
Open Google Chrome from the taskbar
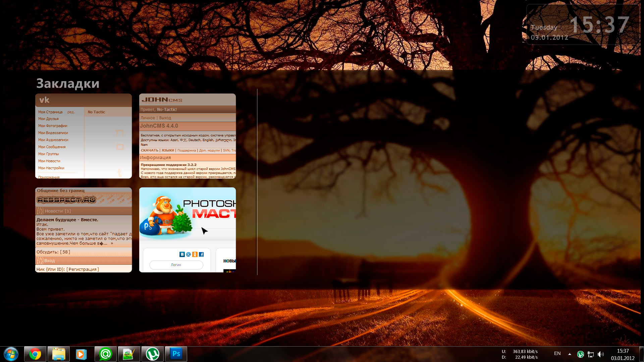(x=35, y=354)
